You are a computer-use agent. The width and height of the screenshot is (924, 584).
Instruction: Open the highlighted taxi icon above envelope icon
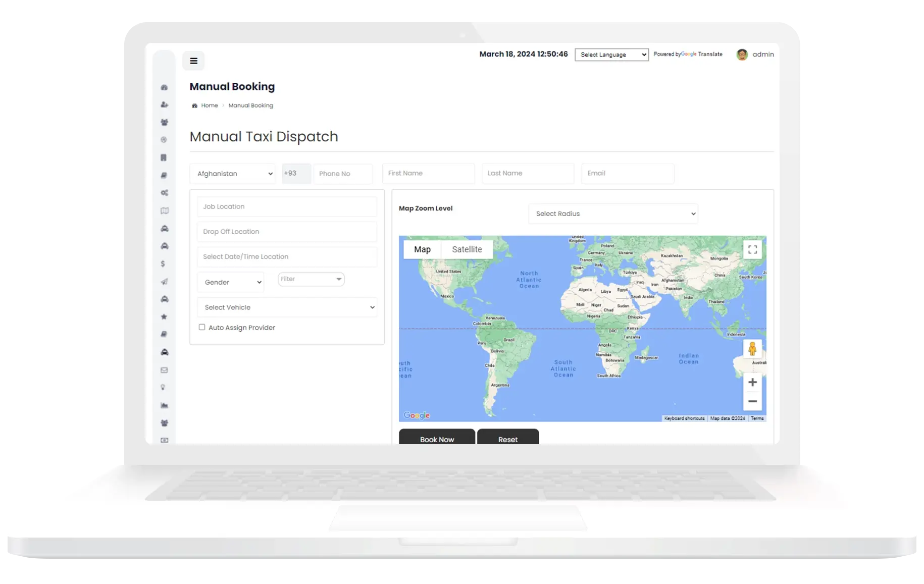coord(164,352)
